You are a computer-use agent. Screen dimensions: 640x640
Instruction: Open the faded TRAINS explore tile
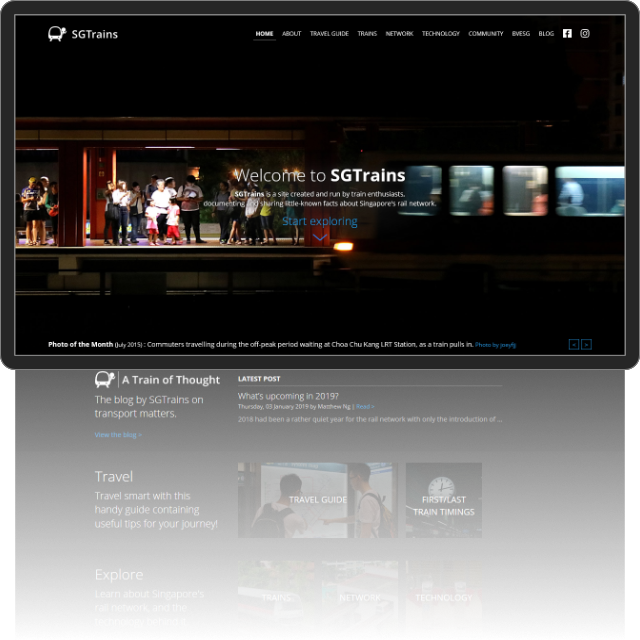pos(276,598)
